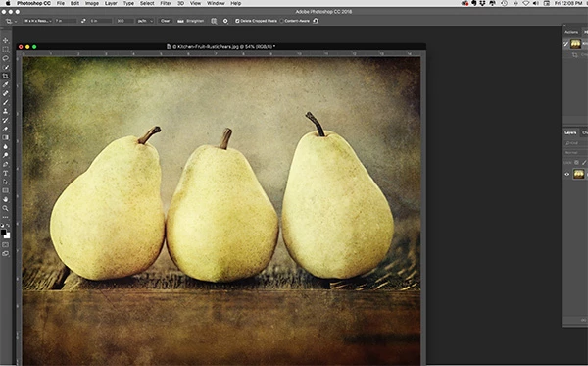Hide the layer with eye icon

pos(567,174)
